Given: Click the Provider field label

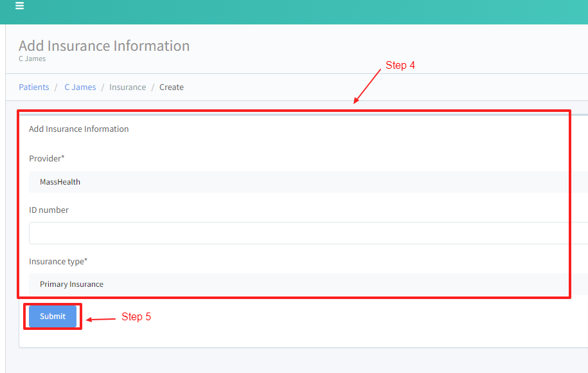Looking at the screenshot, I should 47,158.
